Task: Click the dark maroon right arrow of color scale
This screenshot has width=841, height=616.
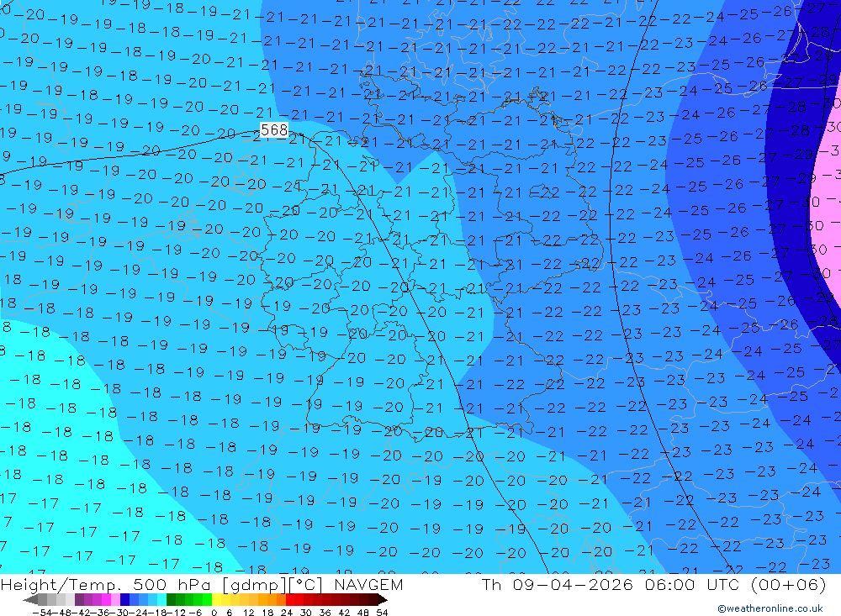Action: tap(383, 600)
